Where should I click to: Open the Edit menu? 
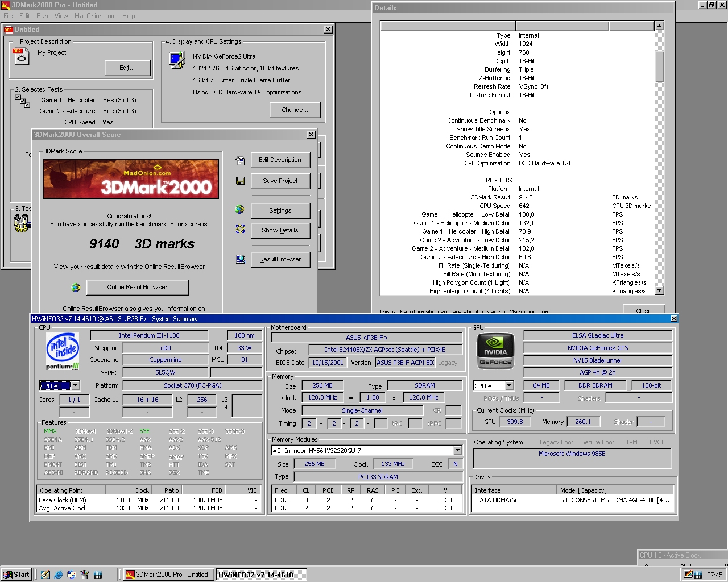pos(24,16)
